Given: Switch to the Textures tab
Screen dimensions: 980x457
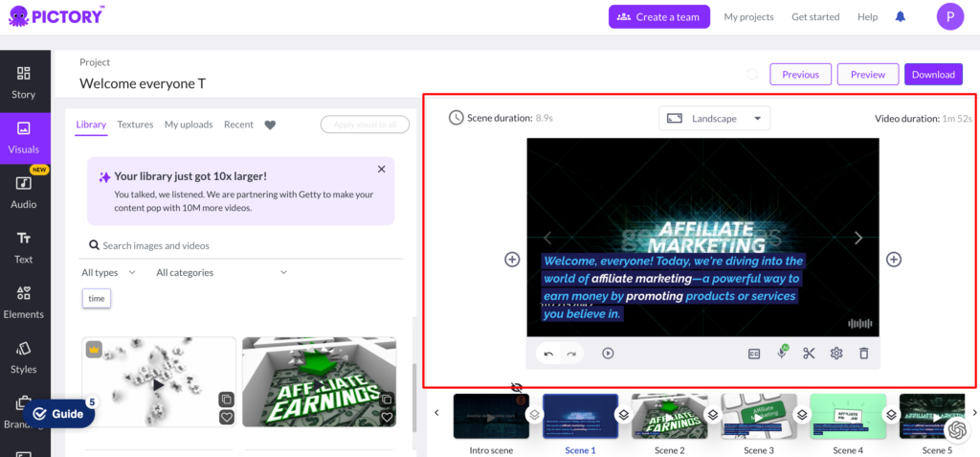Looking at the screenshot, I should point(135,125).
